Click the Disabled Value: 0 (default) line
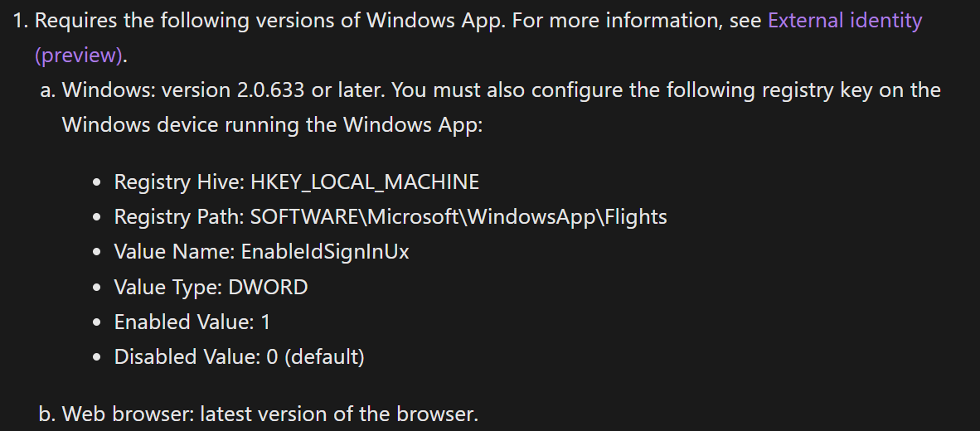980x431 pixels. (239, 357)
